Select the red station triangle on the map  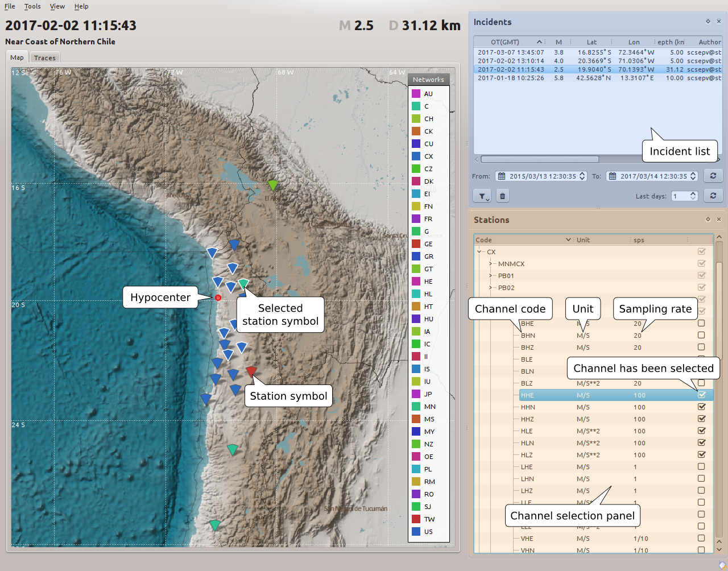[x=251, y=371]
